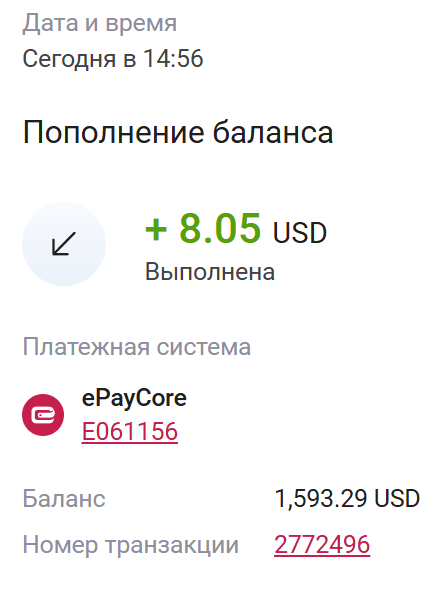This screenshot has width=444, height=593.
Task: Click the word Номер in the transaction label
Action: (x=60, y=545)
